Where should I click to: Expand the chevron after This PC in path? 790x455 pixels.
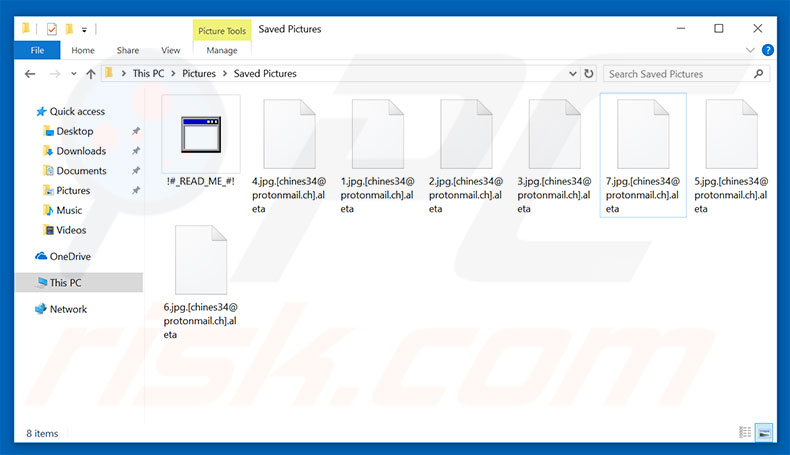(x=173, y=74)
